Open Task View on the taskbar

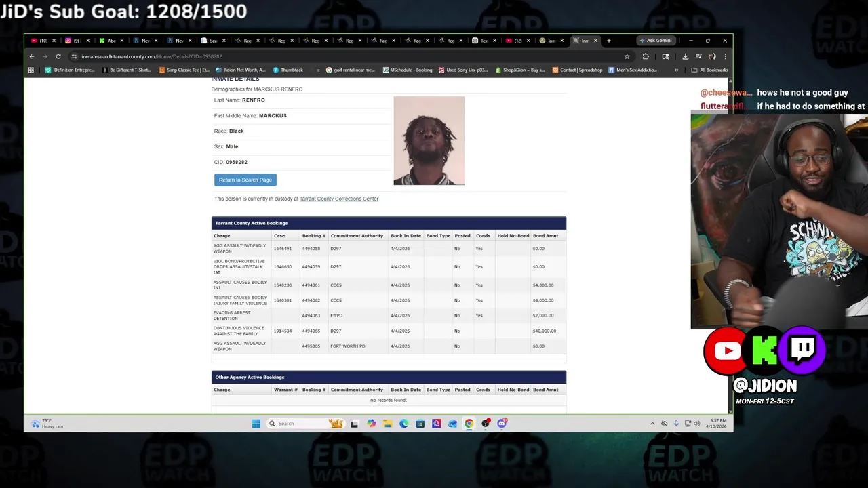(x=354, y=424)
